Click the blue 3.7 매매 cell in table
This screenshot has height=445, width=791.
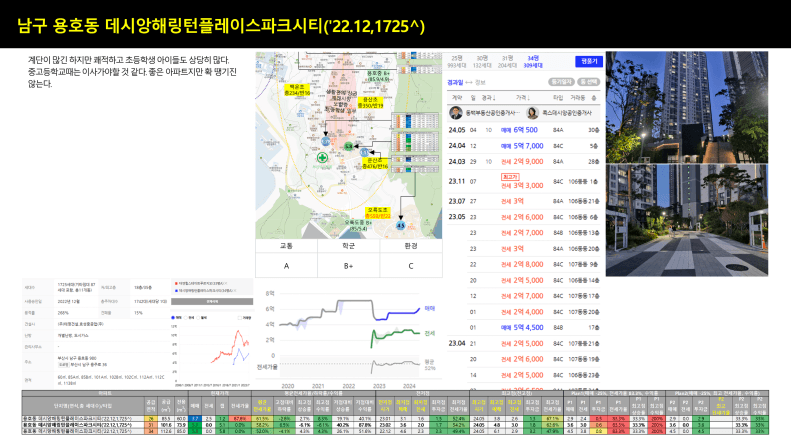click(194, 419)
